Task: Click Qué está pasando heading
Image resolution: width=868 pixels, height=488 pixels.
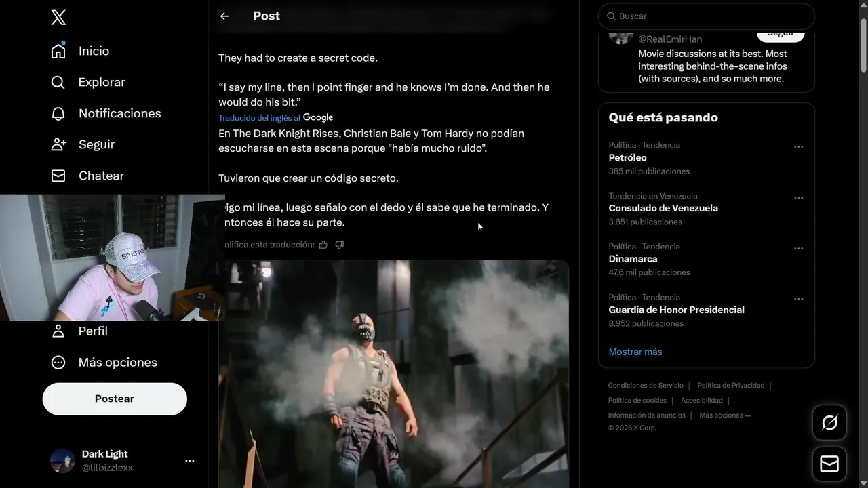Action: tap(663, 117)
